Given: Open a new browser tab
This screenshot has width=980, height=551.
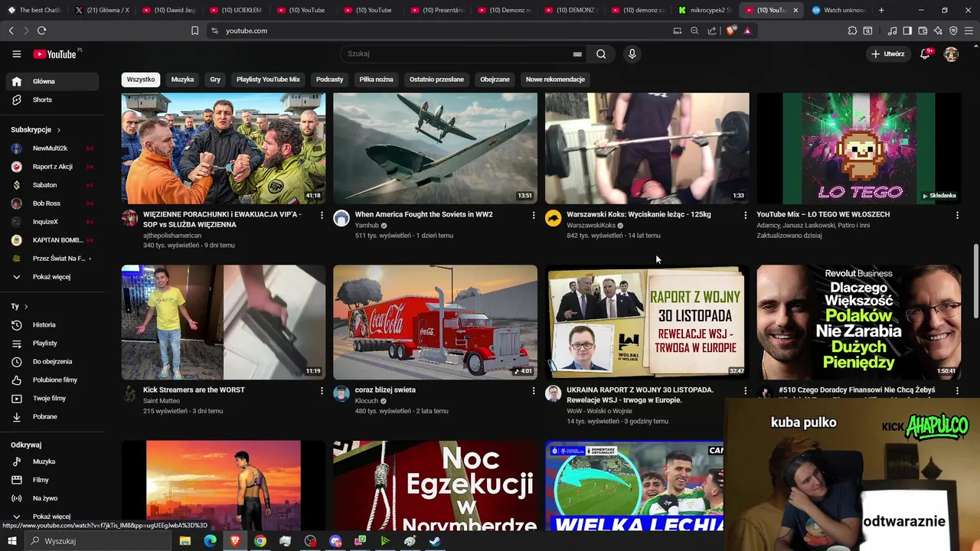Looking at the screenshot, I should point(881,10).
